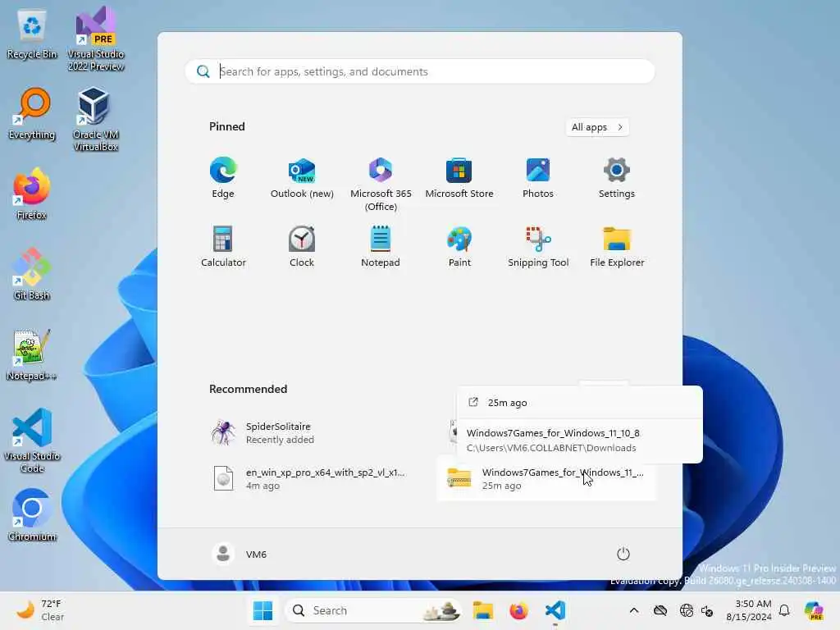
Task: Open Firefox from the taskbar
Action: [518, 610]
